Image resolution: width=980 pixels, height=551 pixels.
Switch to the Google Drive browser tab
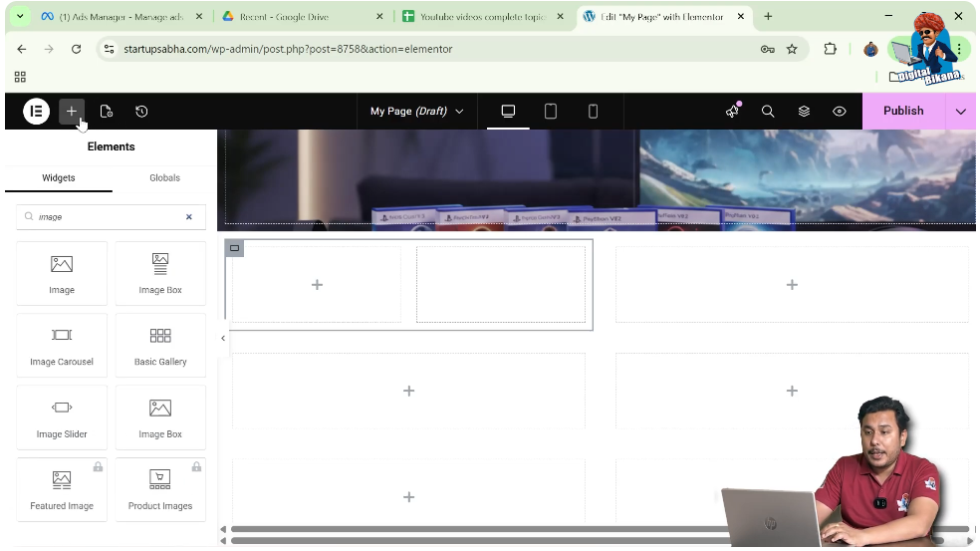(x=303, y=17)
